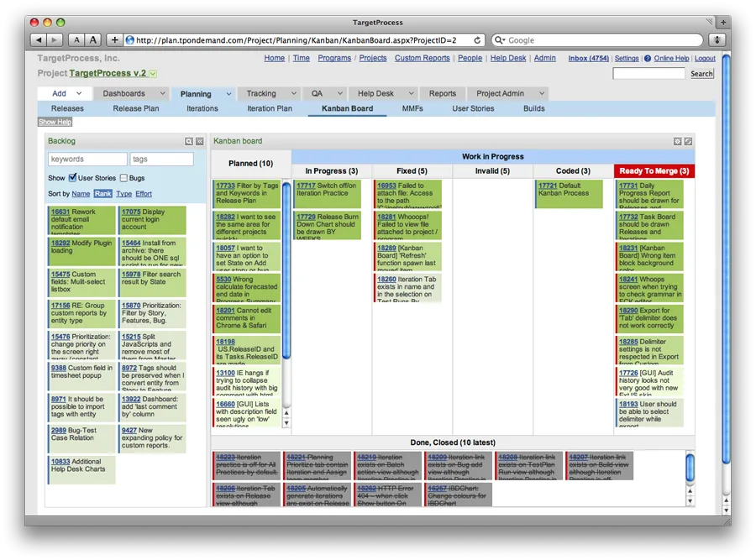Open the Reports menu item

443,93
